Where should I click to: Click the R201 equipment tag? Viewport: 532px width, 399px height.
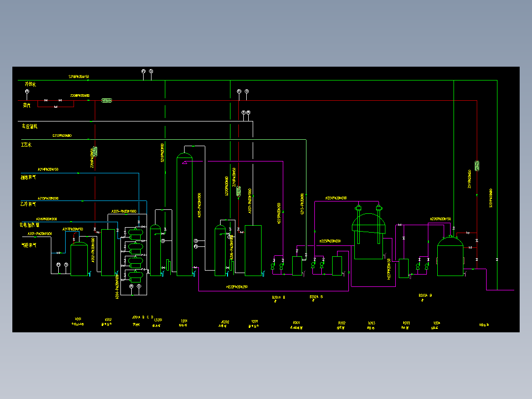[x=296, y=323]
